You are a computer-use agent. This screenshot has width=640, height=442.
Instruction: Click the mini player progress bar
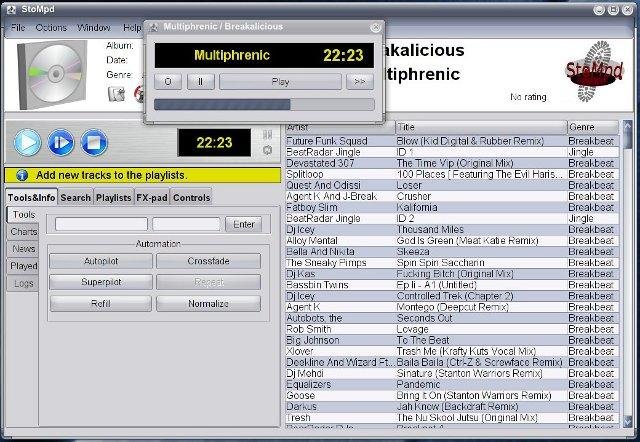[x=264, y=104]
